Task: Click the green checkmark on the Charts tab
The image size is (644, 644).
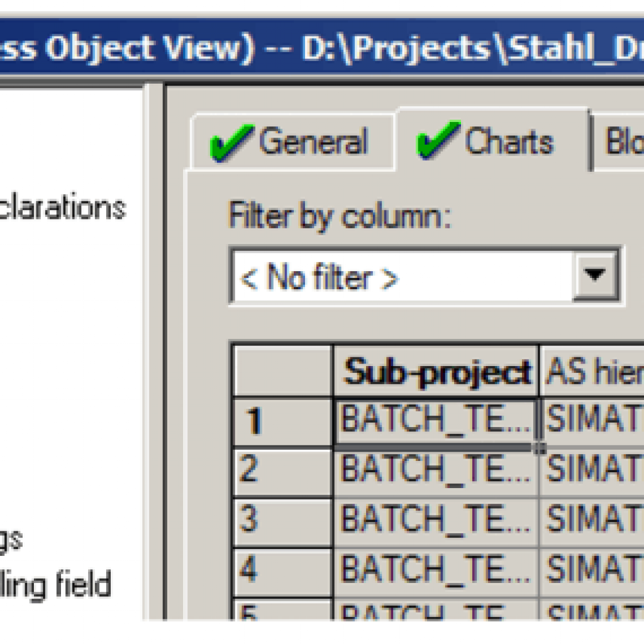Action: [x=438, y=140]
